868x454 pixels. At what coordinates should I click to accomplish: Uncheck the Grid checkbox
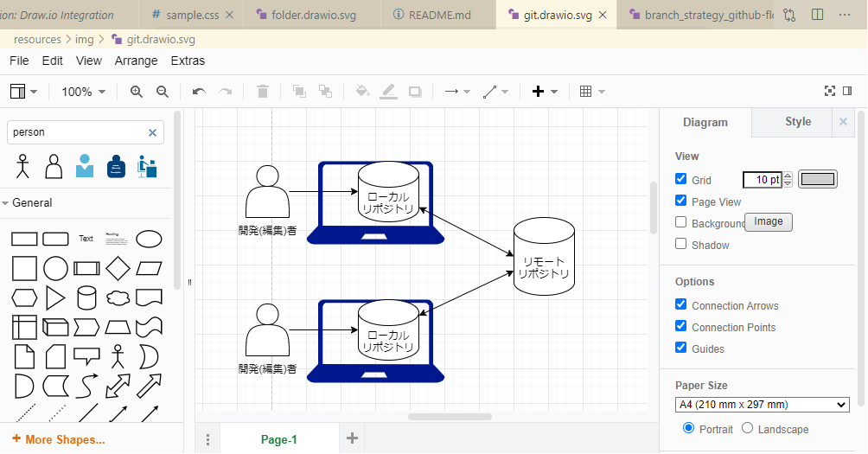681,179
